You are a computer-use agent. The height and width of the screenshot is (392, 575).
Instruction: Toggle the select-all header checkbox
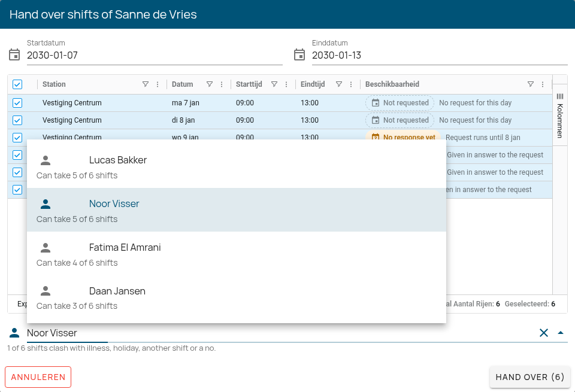(17, 84)
